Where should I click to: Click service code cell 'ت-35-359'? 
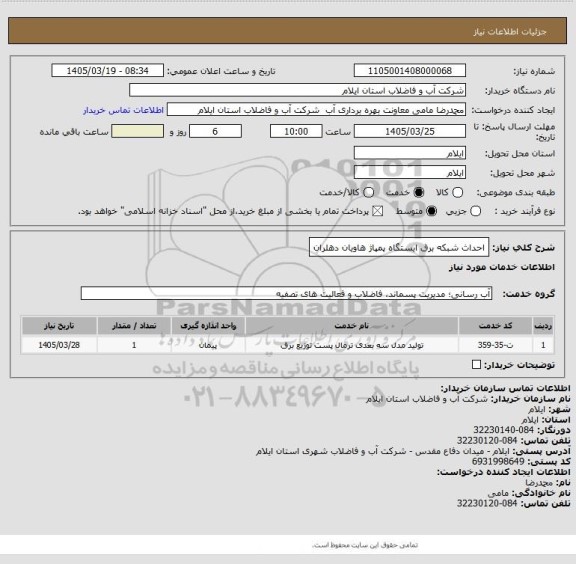[495, 345]
